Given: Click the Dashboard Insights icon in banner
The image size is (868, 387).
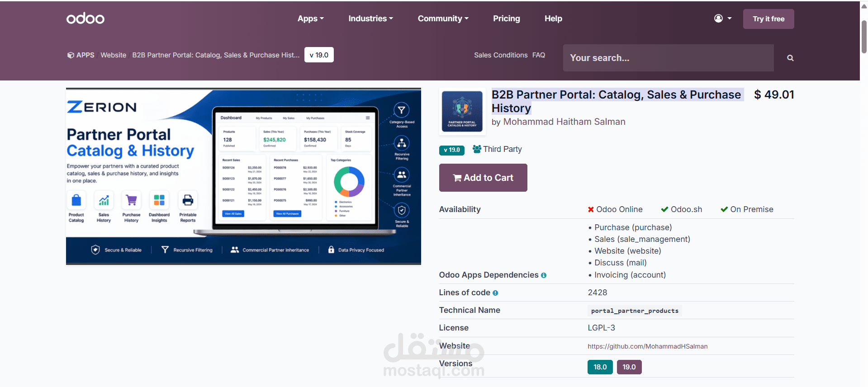Looking at the screenshot, I should (x=159, y=200).
